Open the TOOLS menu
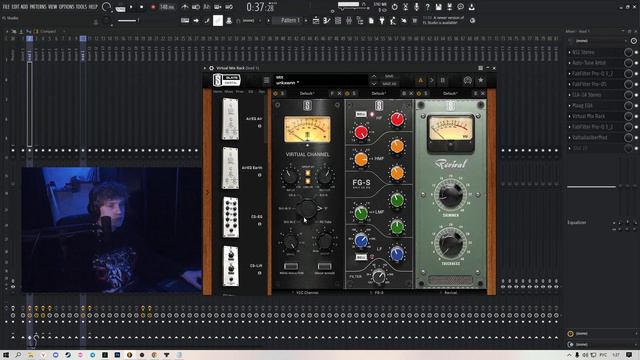This screenshot has height=360, width=640. (81, 7)
